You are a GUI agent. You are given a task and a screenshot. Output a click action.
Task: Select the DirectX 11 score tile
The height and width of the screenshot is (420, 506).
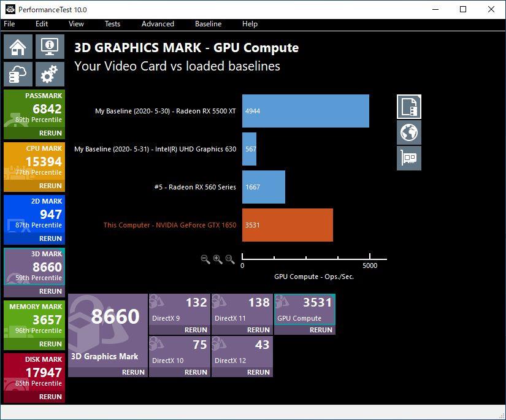[x=242, y=310]
